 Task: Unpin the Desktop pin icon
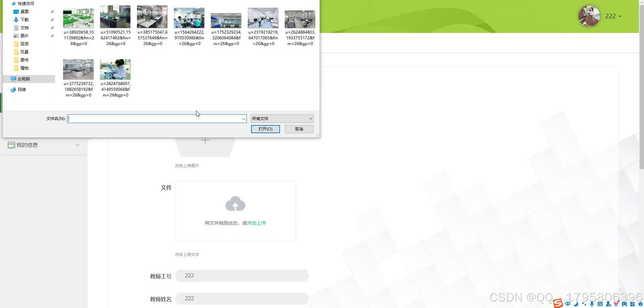point(52,12)
